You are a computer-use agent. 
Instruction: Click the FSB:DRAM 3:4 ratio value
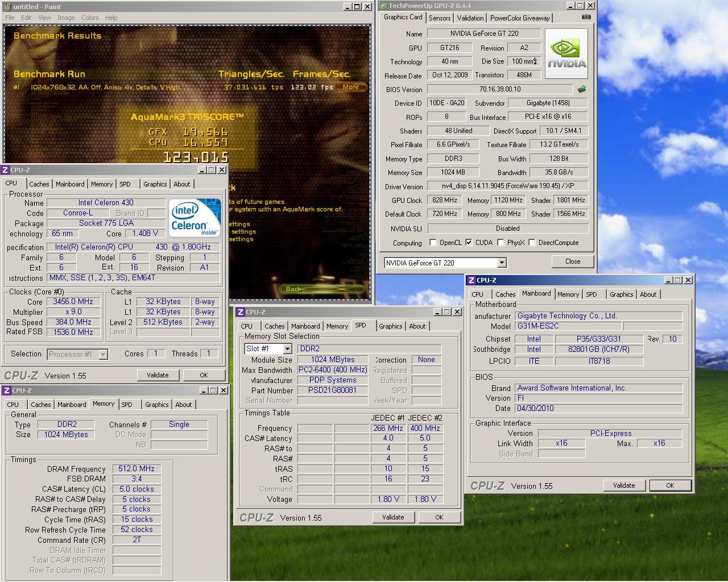click(137, 479)
